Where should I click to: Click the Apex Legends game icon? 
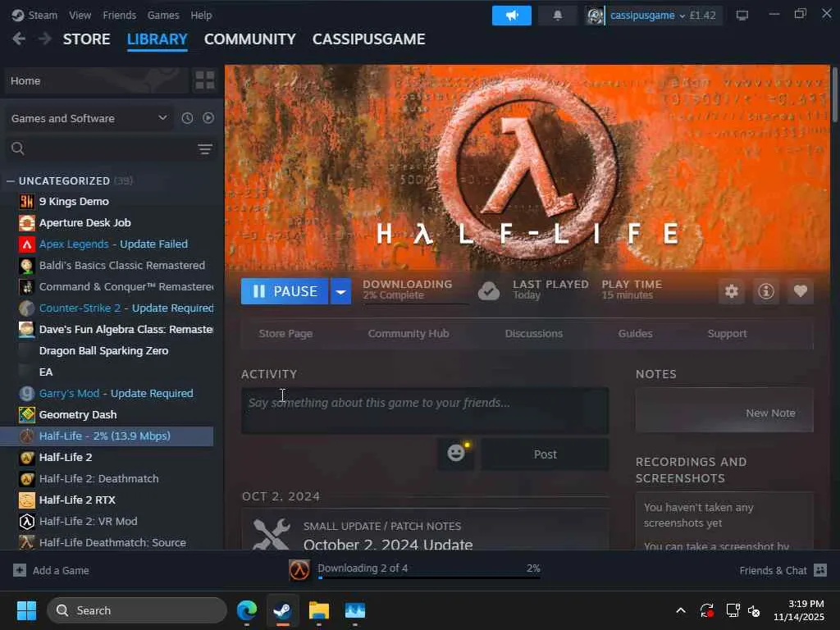coord(27,244)
